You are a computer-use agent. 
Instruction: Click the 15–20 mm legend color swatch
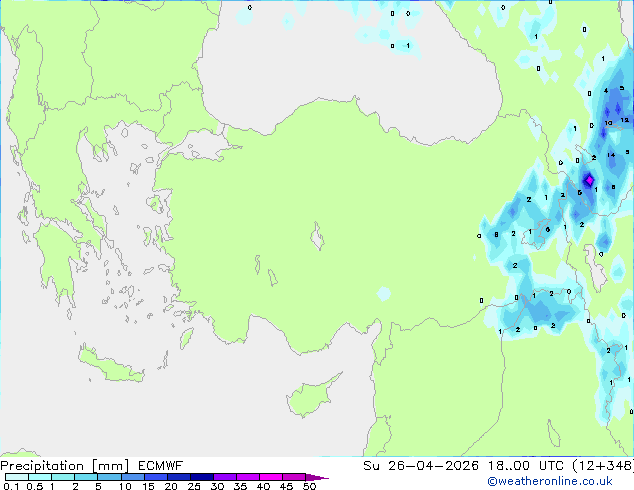pyautogui.click(x=156, y=477)
